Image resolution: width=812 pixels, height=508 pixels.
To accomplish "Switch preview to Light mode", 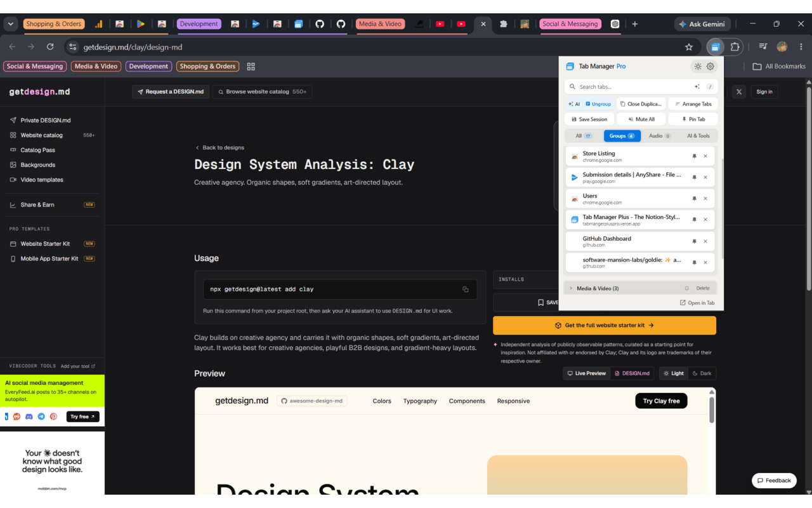I will pyautogui.click(x=674, y=373).
